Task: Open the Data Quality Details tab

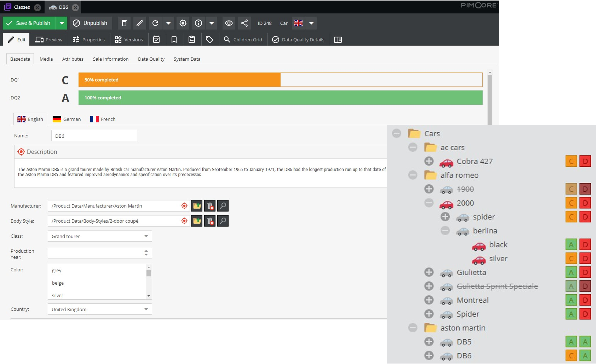Action: click(x=298, y=40)
